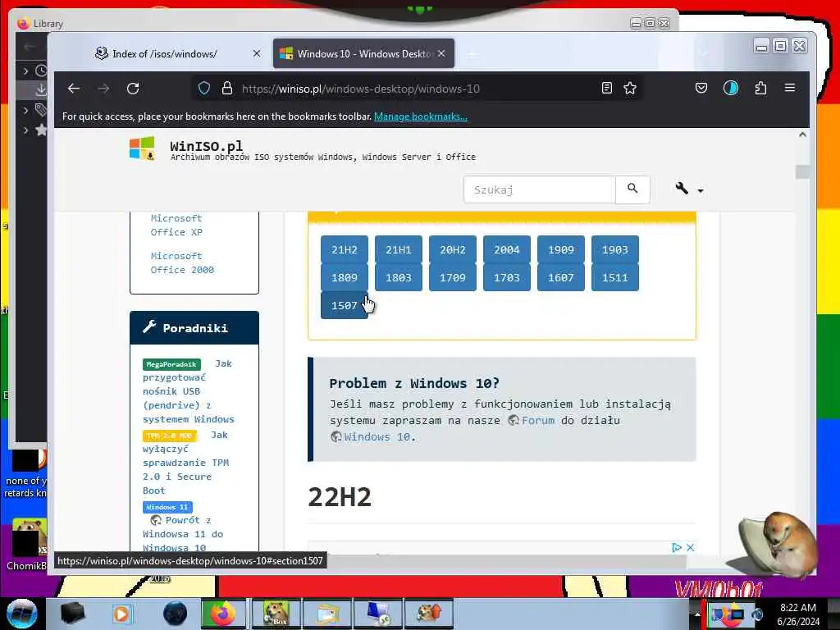The height and width of the screenshot is (630, 840).
Task: Jump to version 1507 section
Action: (344, 305)
